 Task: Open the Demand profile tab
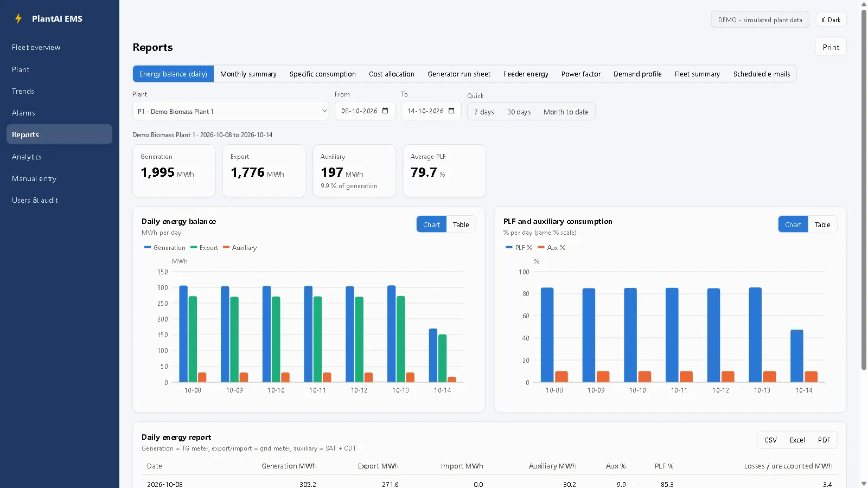[x=637, y=74]
